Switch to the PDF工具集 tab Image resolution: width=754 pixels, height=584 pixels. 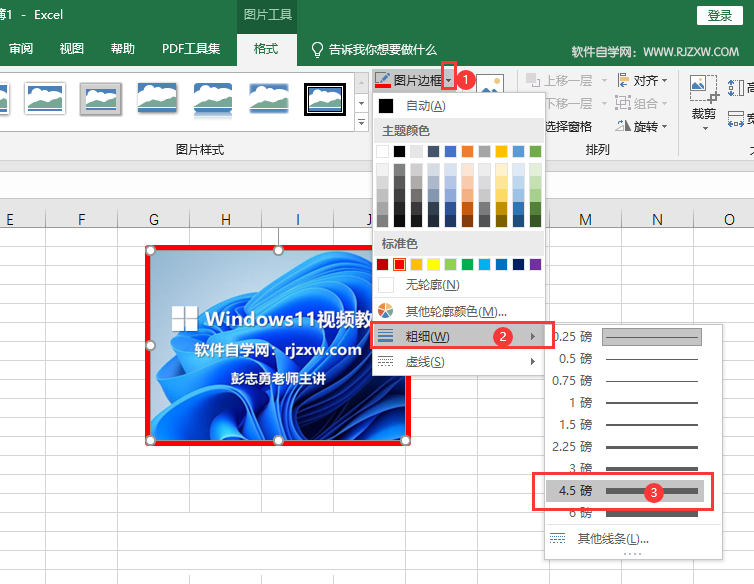[x=191, y=49]
